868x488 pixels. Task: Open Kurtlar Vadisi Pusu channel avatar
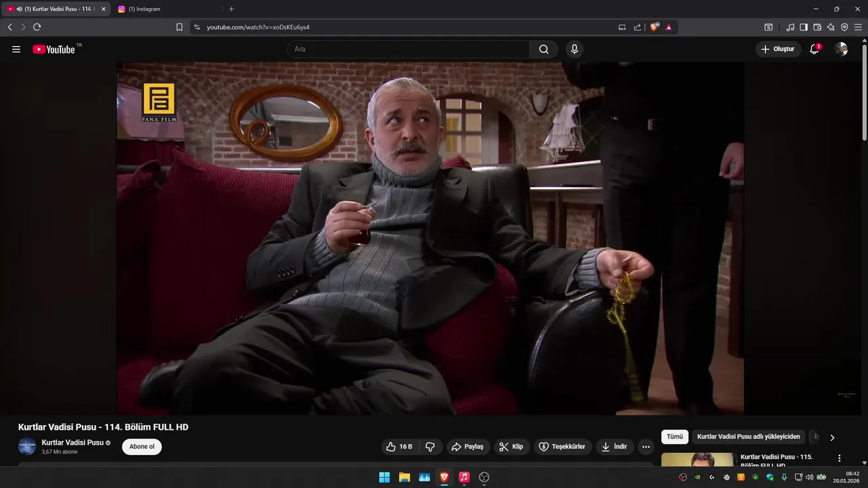click(x=27, y=447)
